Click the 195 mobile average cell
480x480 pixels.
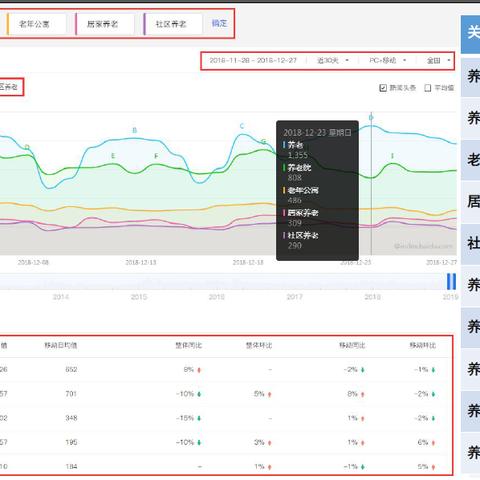[71, 442]
